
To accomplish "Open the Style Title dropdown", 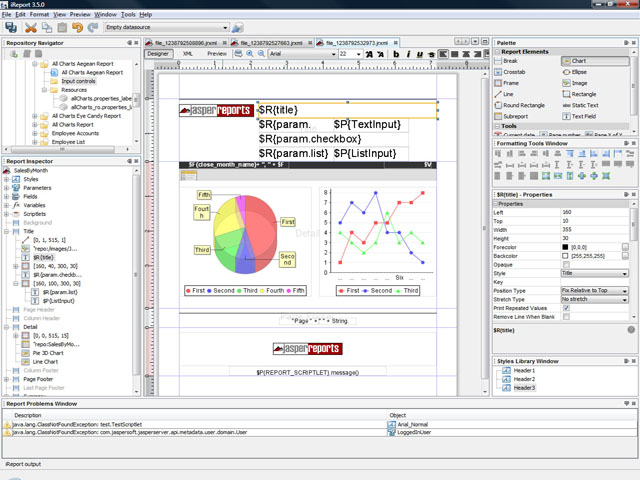I will coord(594,273).
